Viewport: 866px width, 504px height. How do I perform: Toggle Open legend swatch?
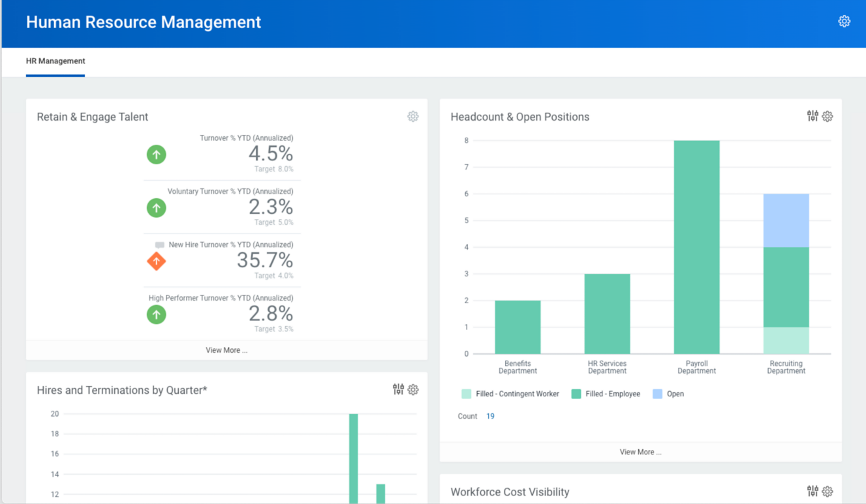coord(657,394)
